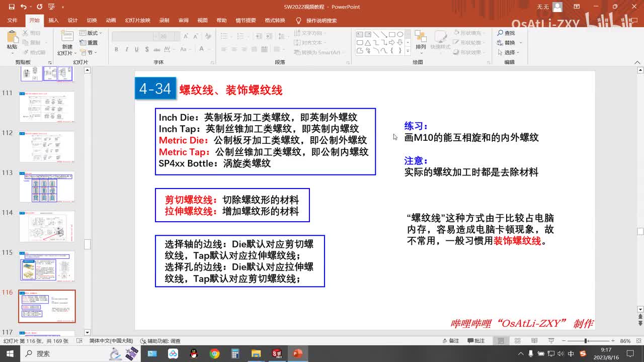Viewport: 644px width, 362px height.
Task: Select the oval shape in shapes gallery
Action: click(400, 35)
